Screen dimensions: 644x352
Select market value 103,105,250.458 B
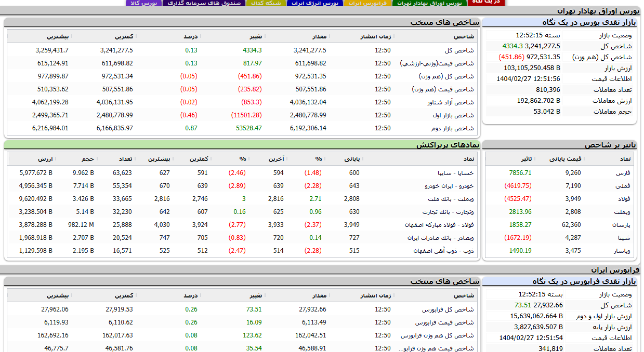[532, 68]
